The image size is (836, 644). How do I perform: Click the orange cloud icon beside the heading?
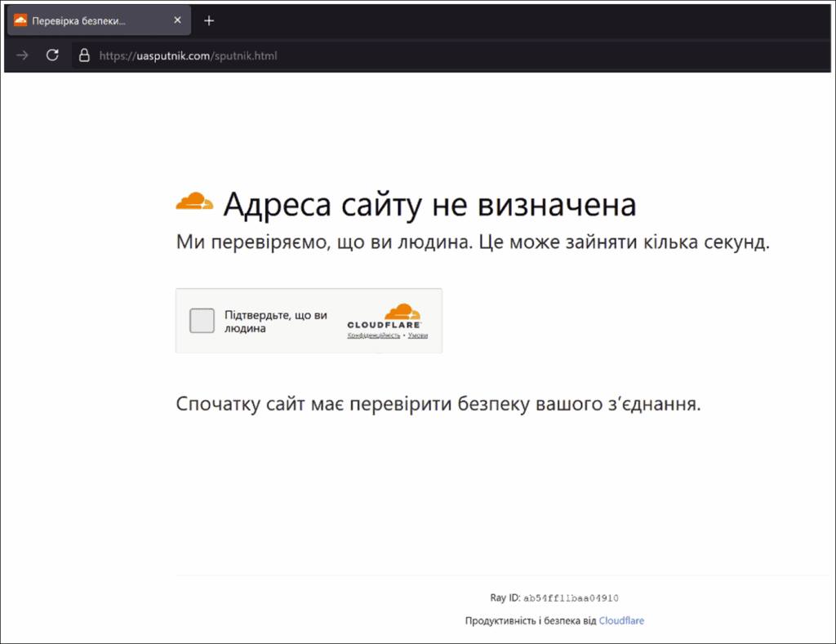click(194, 201)
